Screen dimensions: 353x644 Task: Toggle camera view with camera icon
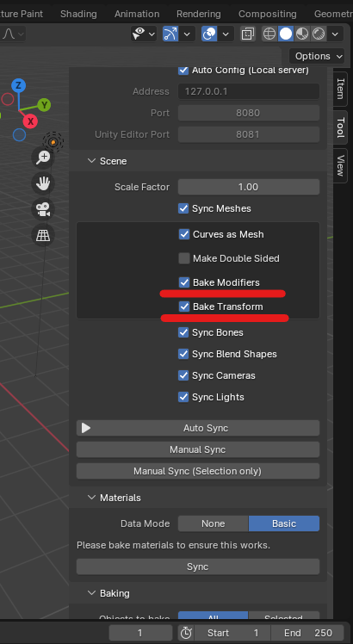click(x=43, y=209)
